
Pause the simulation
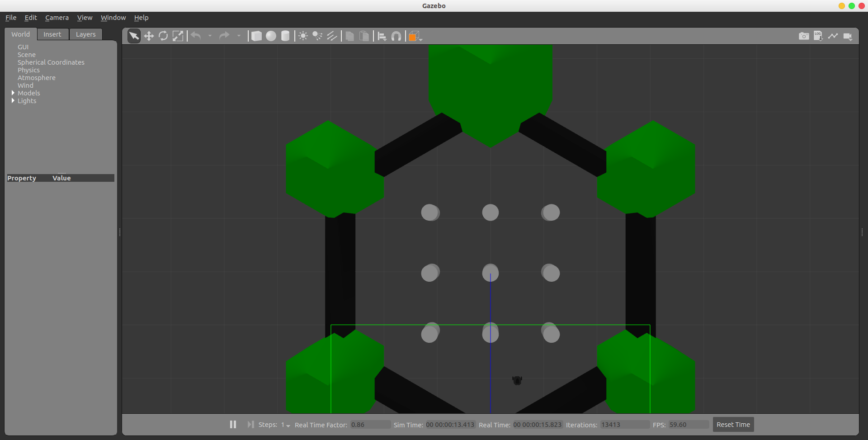[233, 424]
